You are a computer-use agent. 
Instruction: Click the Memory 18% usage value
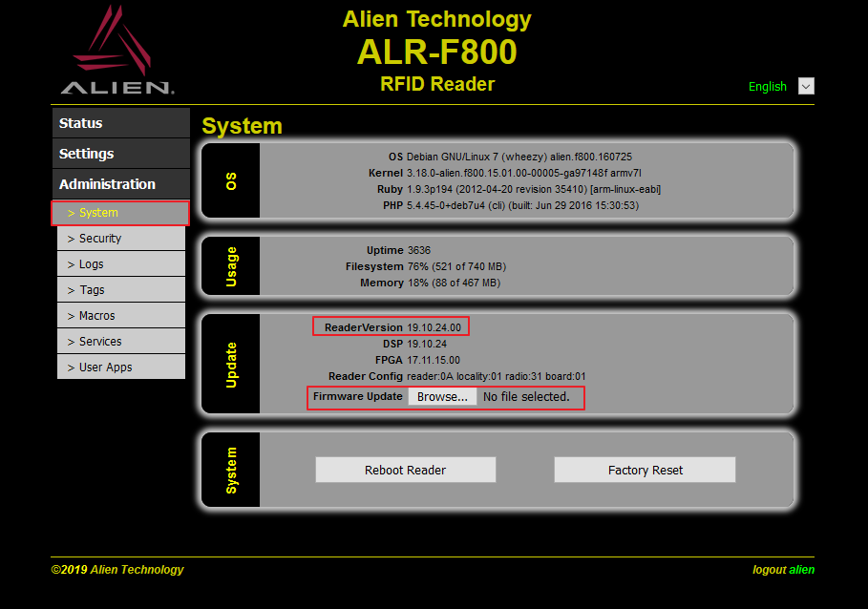454,283
